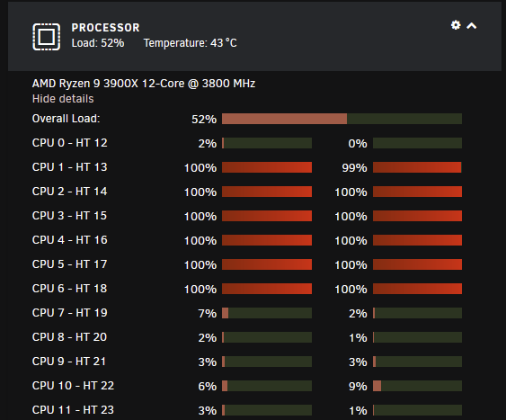
Task: Click the PROCESSOR heading
Action: point(105,28)
